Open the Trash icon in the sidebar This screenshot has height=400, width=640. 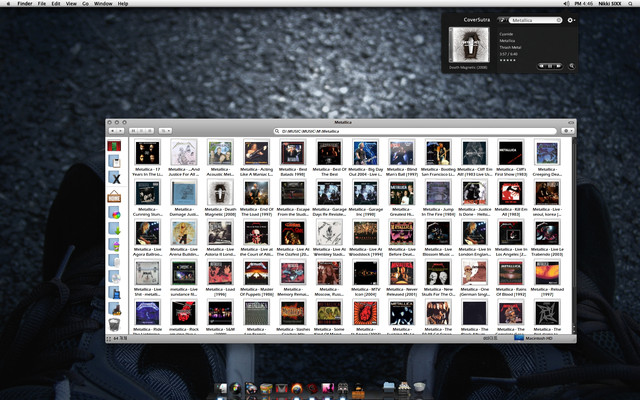click(x=114, y=324)
